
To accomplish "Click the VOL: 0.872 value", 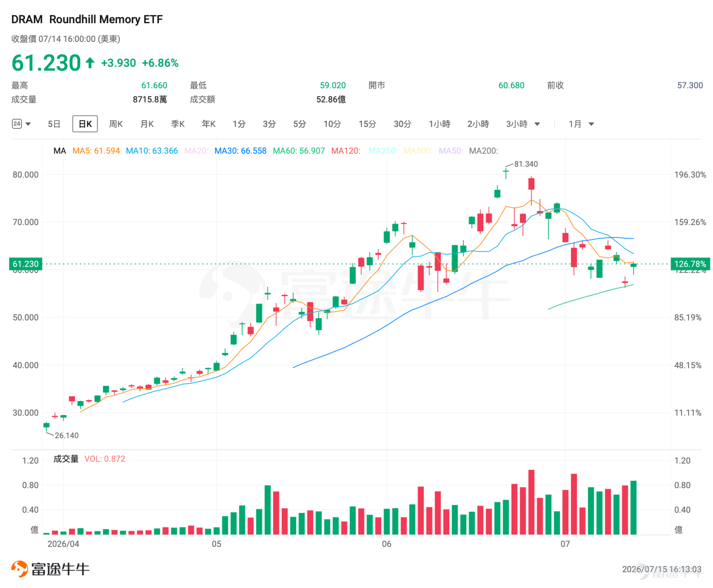I will [x=105, y=459].
